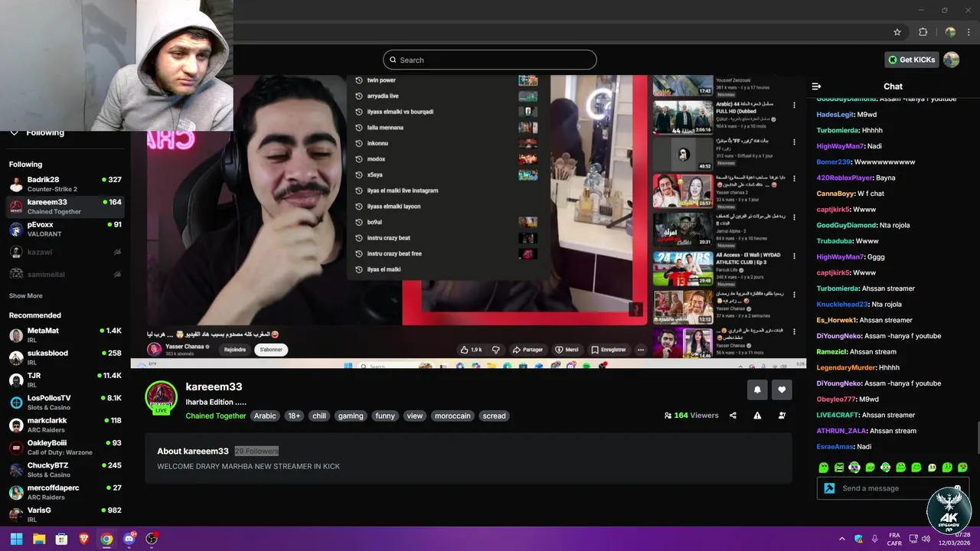
Task: Select the 18+ tag
Action: point(294,416)
